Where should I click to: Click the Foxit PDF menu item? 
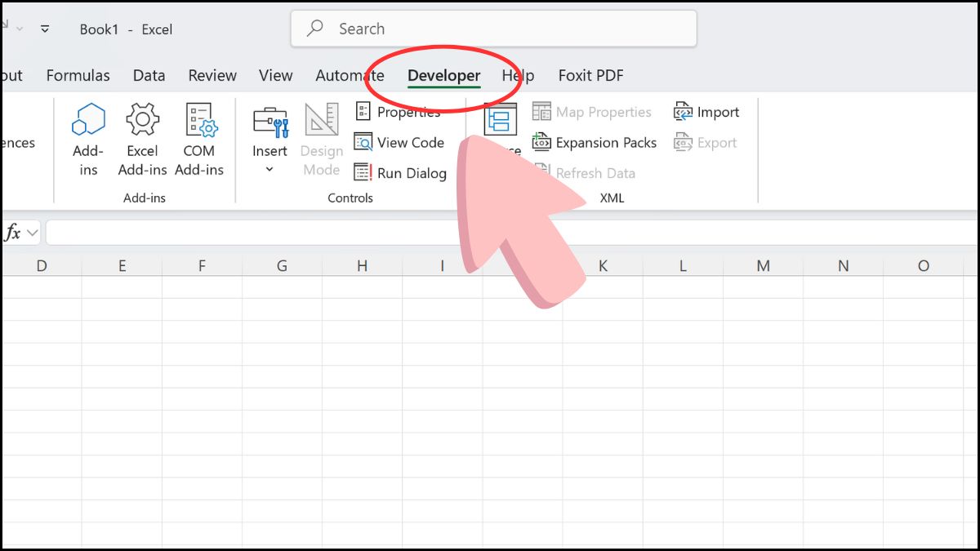tap(590, 75)
